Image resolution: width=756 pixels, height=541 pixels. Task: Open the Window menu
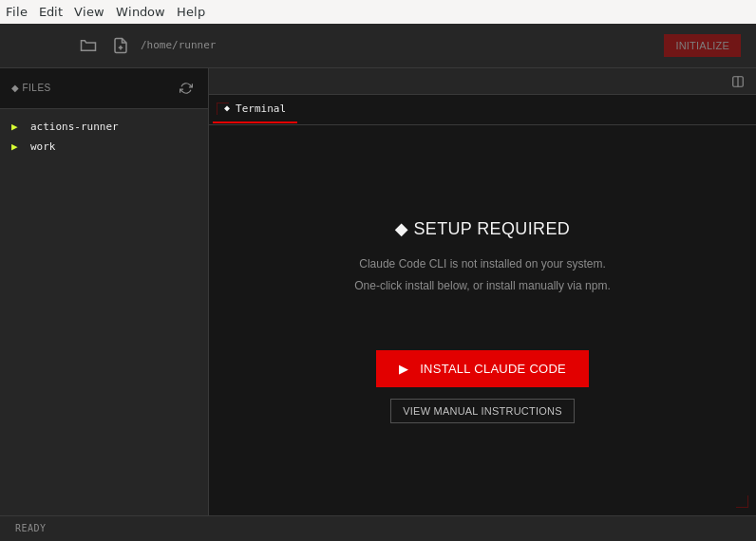(x=141, y=11)
